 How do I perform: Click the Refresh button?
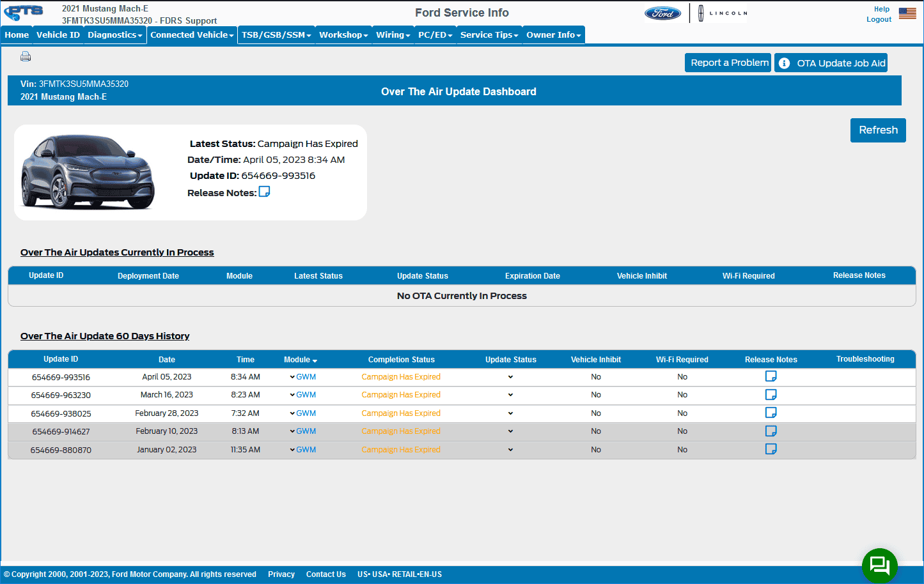pyautogui.click(x=877, y=130)
